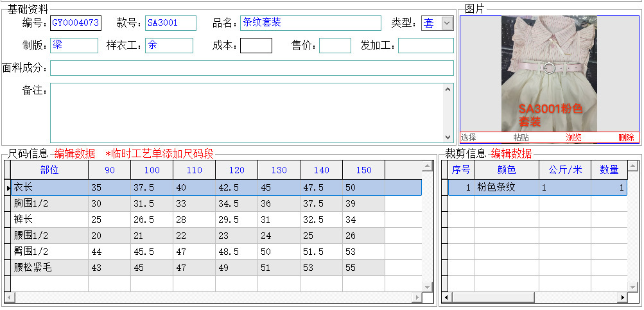Select the 衣长 row label
The width and height of the screenshot is (644, 310).
pyautogui.click(x=49, y=187)
